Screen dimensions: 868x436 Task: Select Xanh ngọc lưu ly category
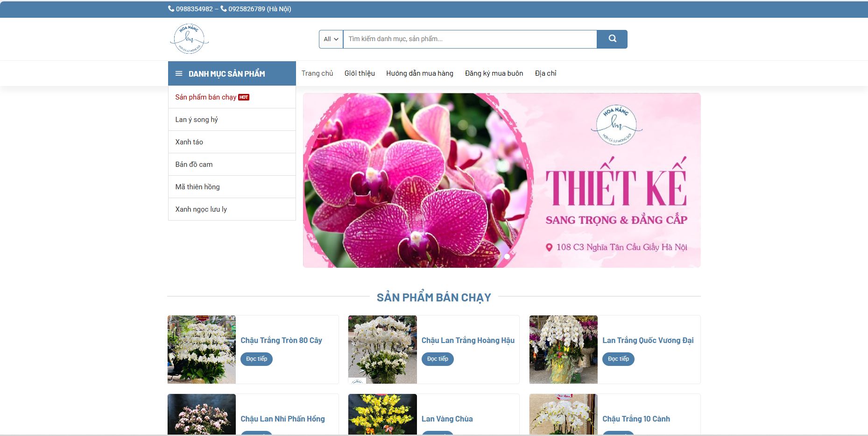point(232,209)
